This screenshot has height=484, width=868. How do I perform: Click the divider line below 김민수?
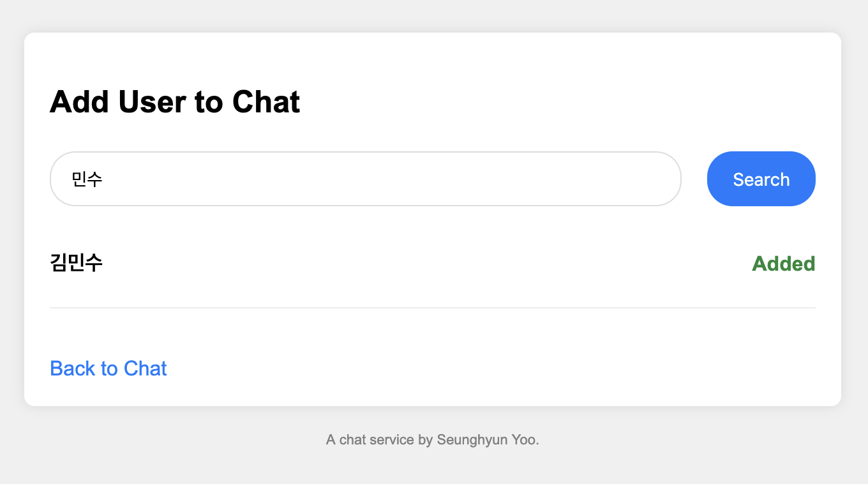432,308
